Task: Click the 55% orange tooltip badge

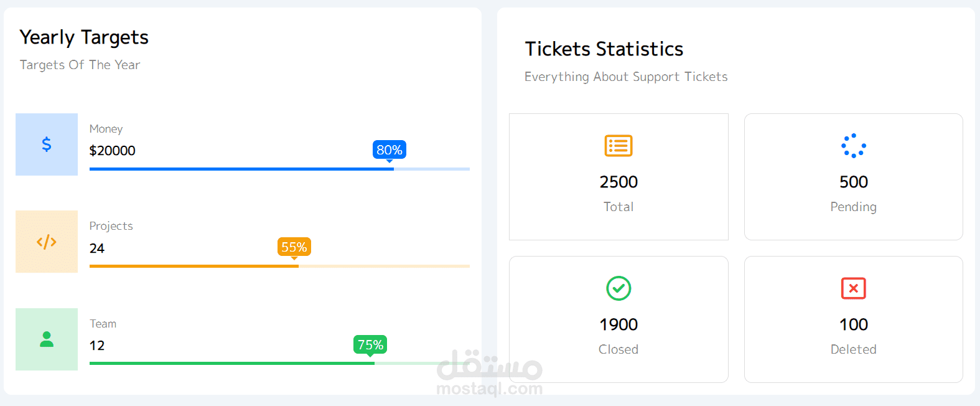Action: tap(294, 247)
